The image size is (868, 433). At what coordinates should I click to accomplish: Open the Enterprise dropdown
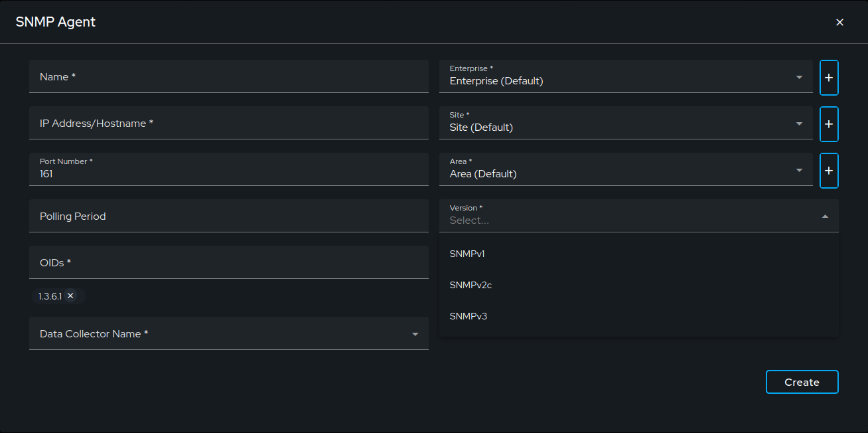pyautogui.click(x=626, y=76)
